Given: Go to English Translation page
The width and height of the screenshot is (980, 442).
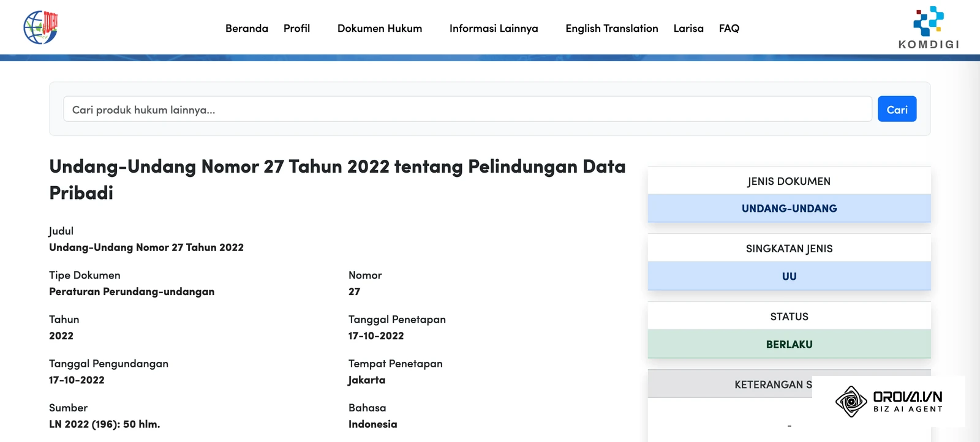Looking at the screenshot, I should 612,28.
